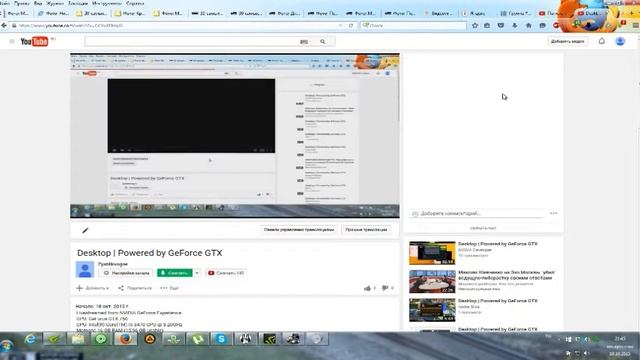Click the browser address bar
The width and height of the screenshot is (640, 360).
(176, 25)
